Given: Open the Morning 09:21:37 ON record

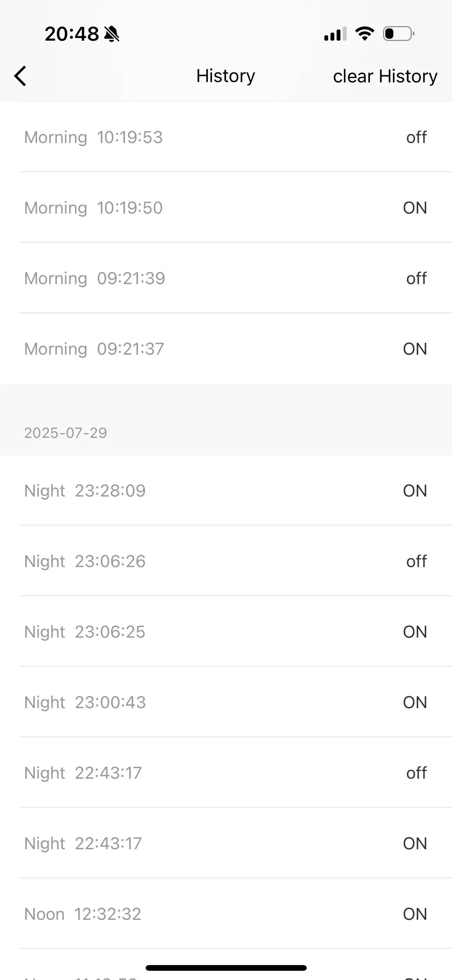Looking at the screenshot, I should [226, 349].
